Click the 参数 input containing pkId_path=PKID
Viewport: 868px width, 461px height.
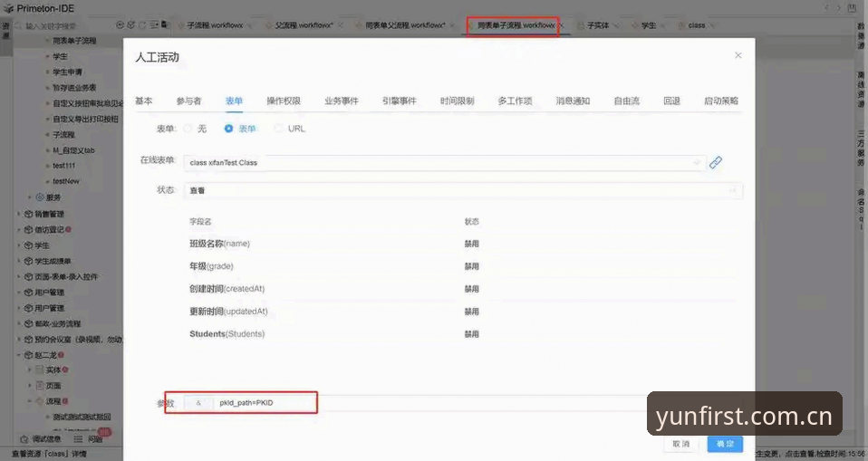pos(432,403)
